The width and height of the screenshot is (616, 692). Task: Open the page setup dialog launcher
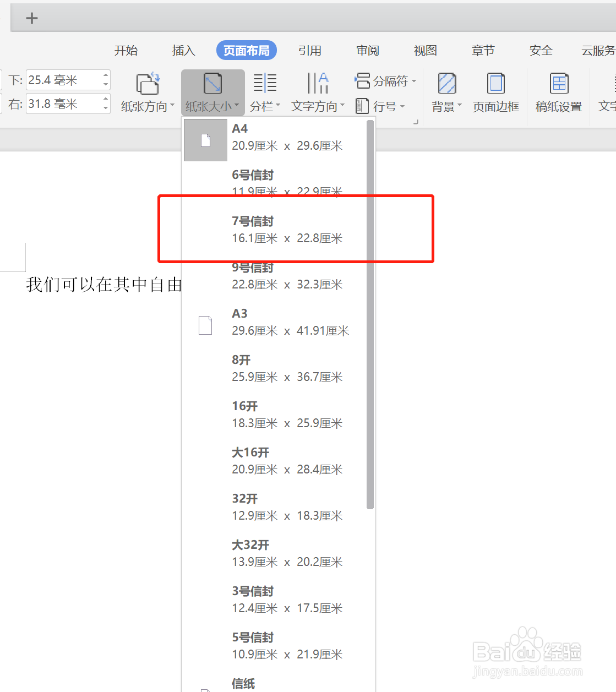(x=416, y=122)
